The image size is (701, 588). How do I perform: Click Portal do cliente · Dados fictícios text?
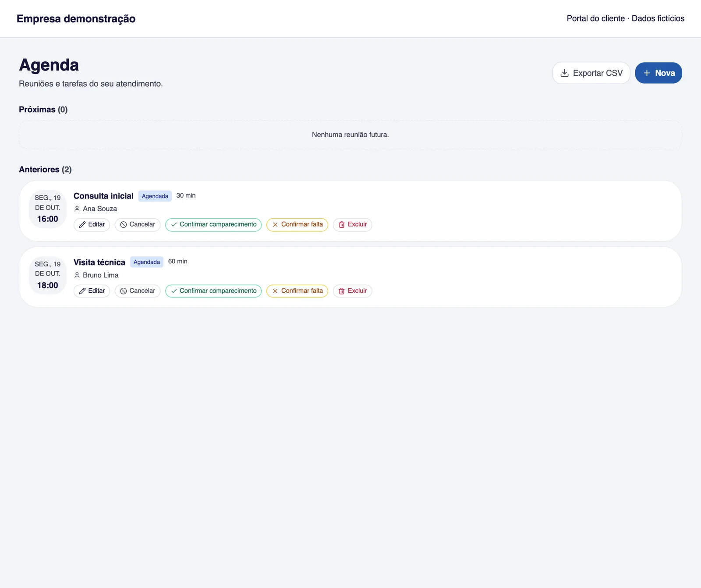coord(626,18)
